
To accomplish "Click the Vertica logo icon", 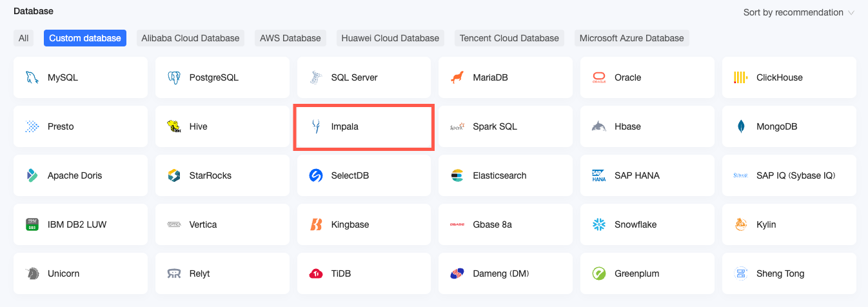I will click(x=173, y=224).
